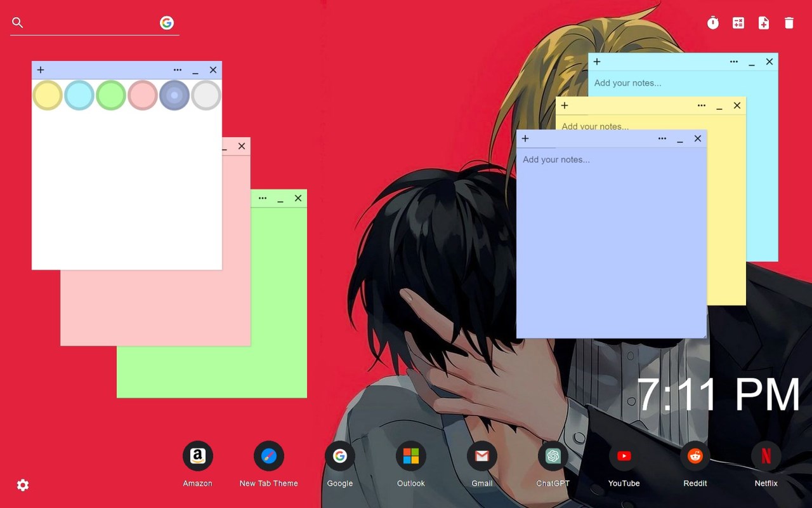Open the three-dot menu on the periwinkle note

662,138
